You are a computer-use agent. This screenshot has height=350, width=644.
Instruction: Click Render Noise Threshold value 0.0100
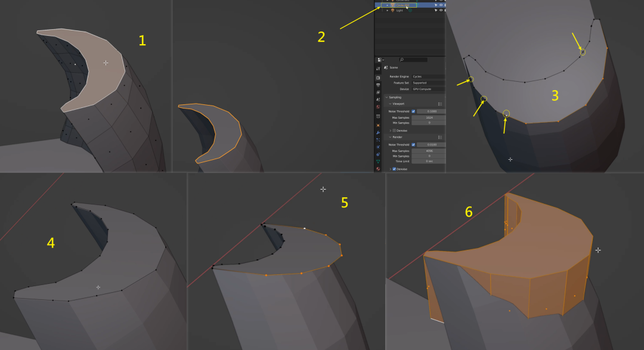click(x=431, y=145)
